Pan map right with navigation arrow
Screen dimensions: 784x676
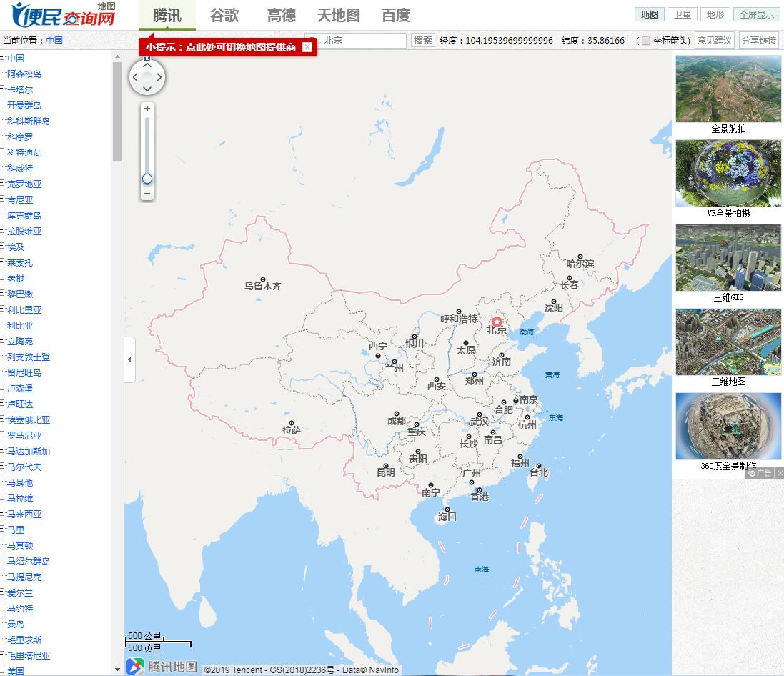(x=159, y=77)
